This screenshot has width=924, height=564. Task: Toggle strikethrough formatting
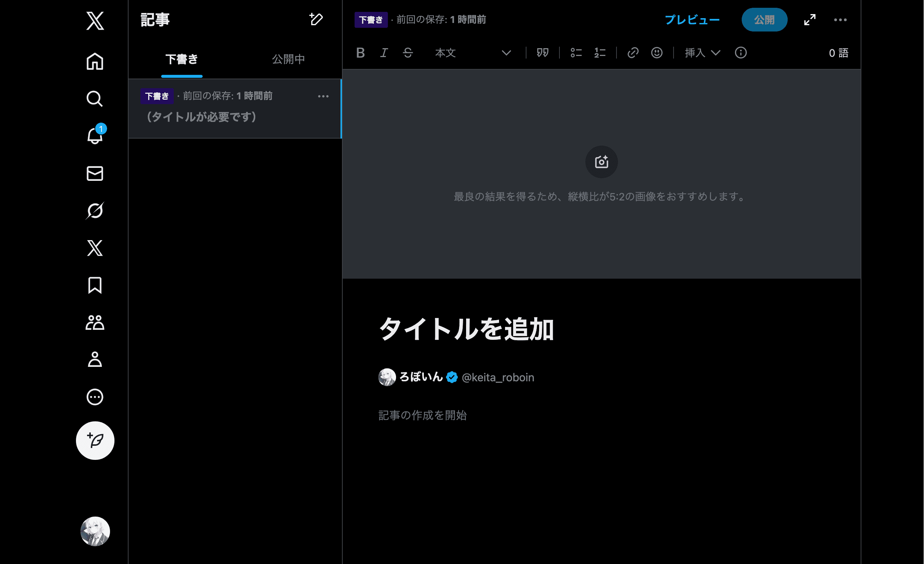408,53
